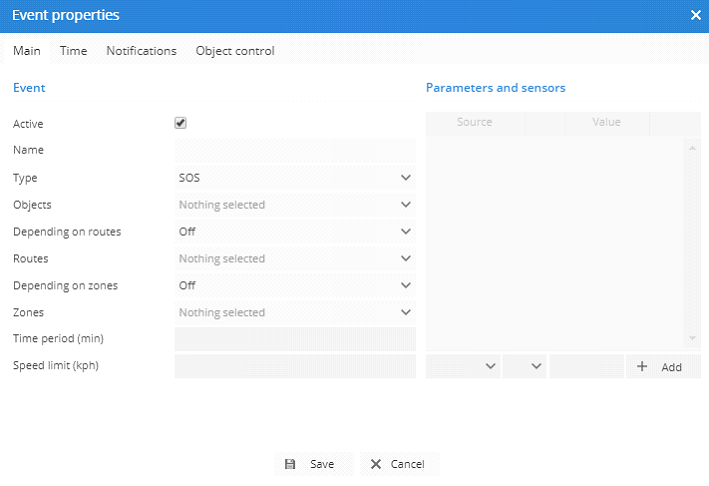Open the sensor source dropdown beside Add

coord(463,367)
